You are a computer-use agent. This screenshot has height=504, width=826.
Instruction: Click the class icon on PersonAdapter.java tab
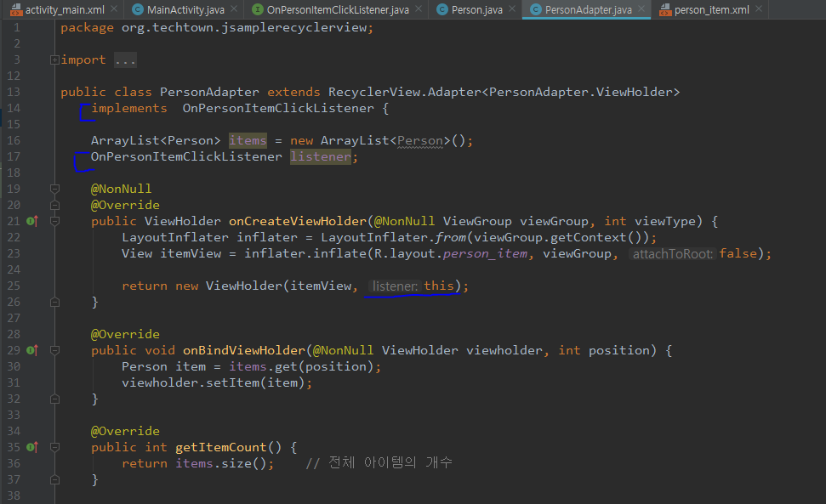pyautogui.click(x=536, y=9)
